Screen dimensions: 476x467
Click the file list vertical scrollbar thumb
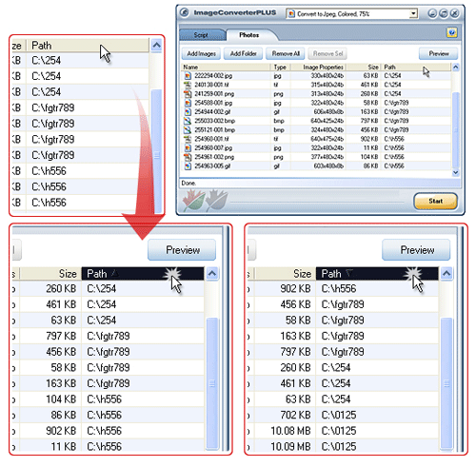[x=456, y=129]
